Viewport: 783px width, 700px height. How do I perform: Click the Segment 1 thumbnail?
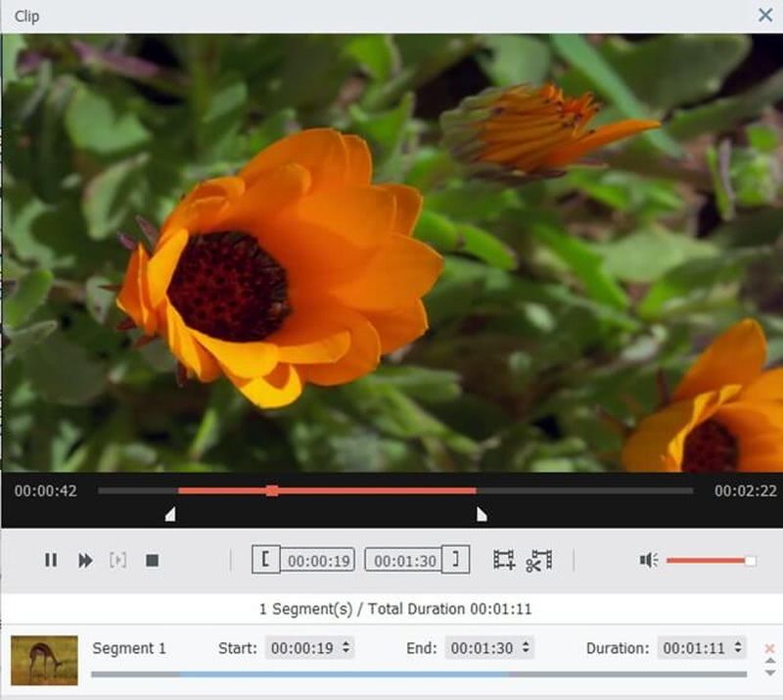tap(44, 660)
